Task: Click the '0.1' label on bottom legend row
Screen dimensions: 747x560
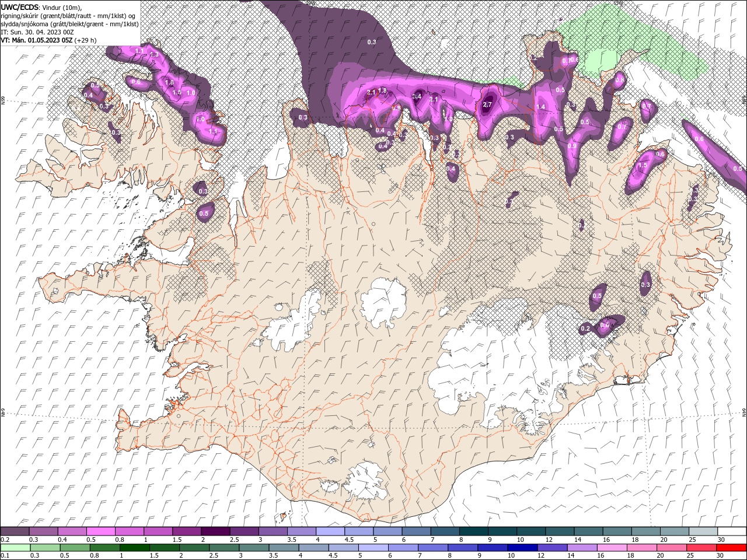Action: pyautogui.click(x=5, y=555)
